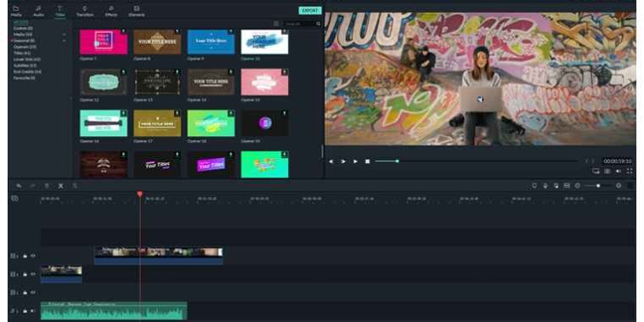Click the delete trash icon in timeline toolbar
This screenshot has height=322, width=644.
(47, 186)
